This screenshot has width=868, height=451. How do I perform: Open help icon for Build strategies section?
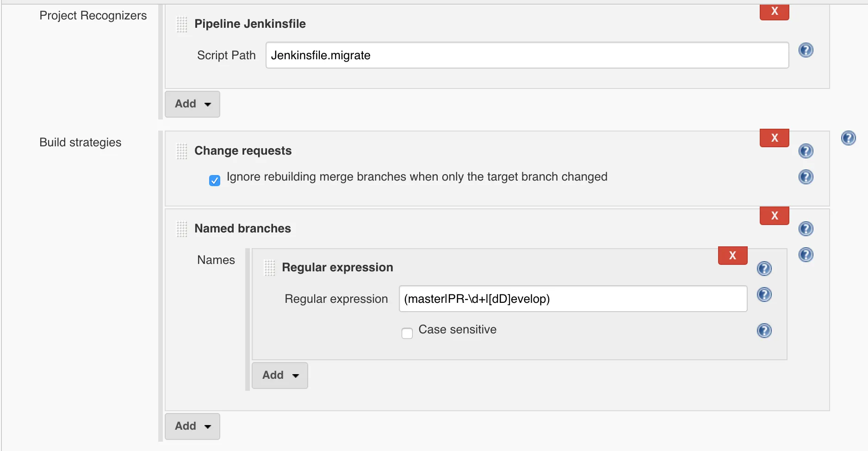point(848,138)
